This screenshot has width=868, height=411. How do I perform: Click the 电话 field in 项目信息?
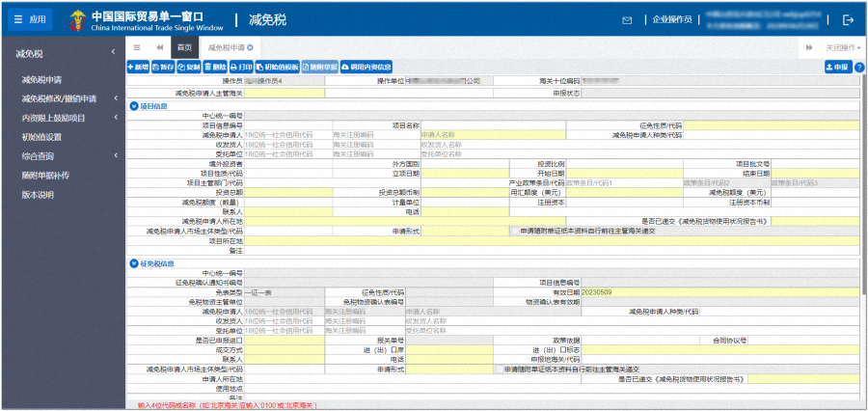coord(465,211)
